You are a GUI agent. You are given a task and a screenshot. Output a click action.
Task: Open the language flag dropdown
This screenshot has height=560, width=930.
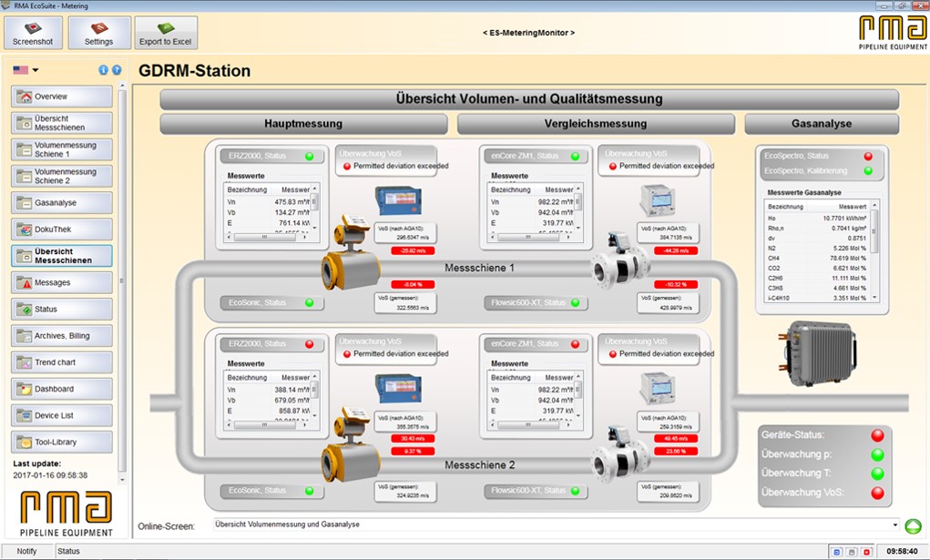[26, 70]
